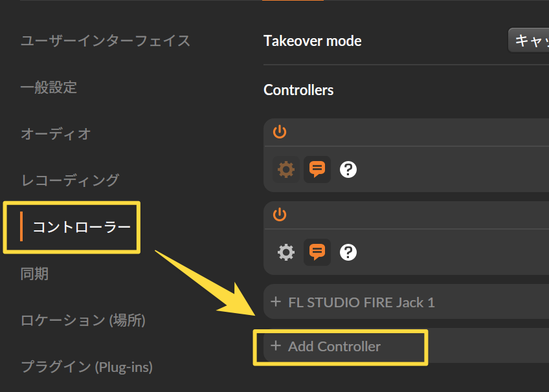The height and width of the screenshot is (392, 549).
Task: Click plus icon beside FL STUDIO FIRE
Action: coord(276,301)
